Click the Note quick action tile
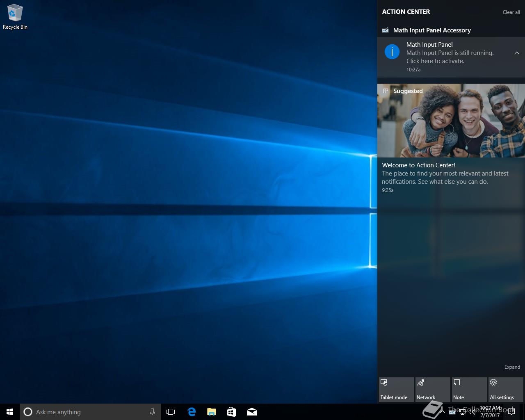This screenshot has height=420, width=525. point(469,390)
